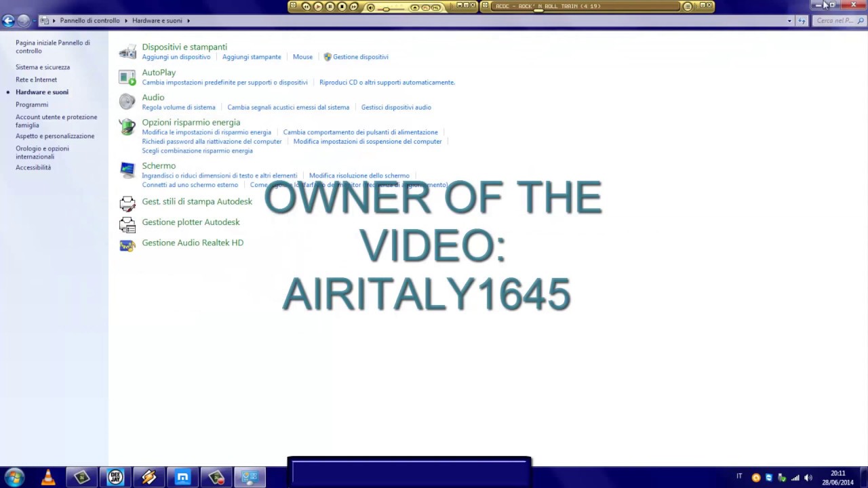Select Programmi in sidebar

(x=32, y=105)
